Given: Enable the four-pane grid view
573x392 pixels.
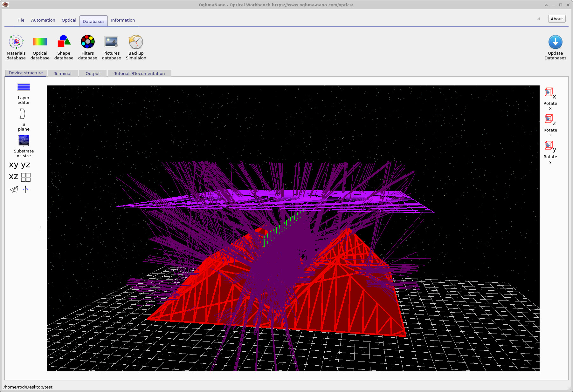Looking at the screenshot, I should tap(25, 177).
